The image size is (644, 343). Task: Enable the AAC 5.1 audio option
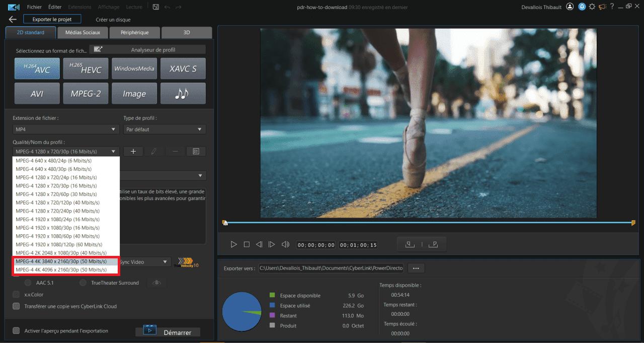[x=28, y=283]
